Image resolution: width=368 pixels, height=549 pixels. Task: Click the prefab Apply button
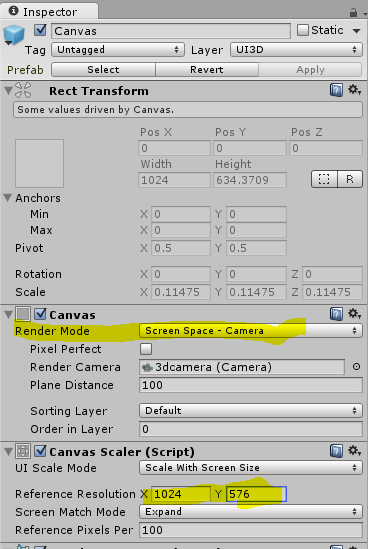[x=310, y=69]
